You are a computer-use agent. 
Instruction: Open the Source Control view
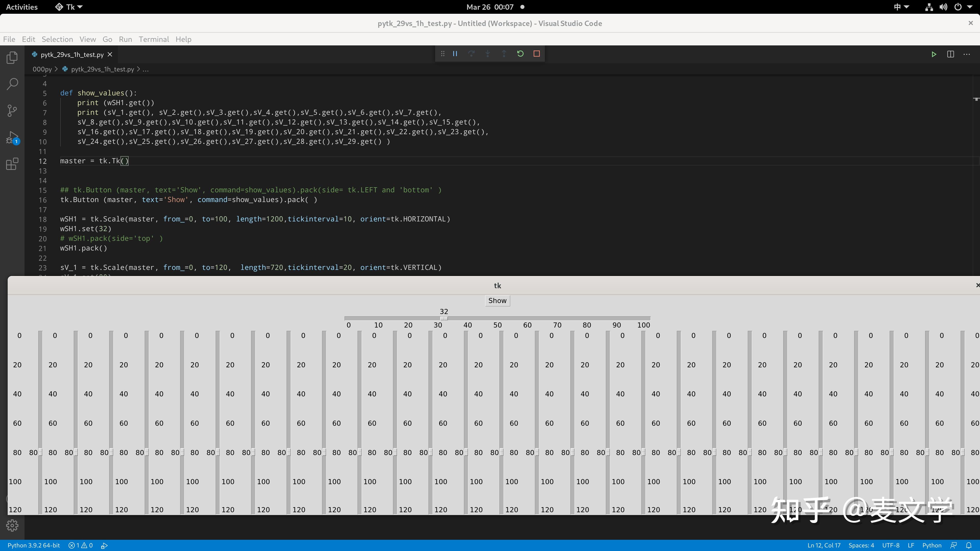pos(12,111)
